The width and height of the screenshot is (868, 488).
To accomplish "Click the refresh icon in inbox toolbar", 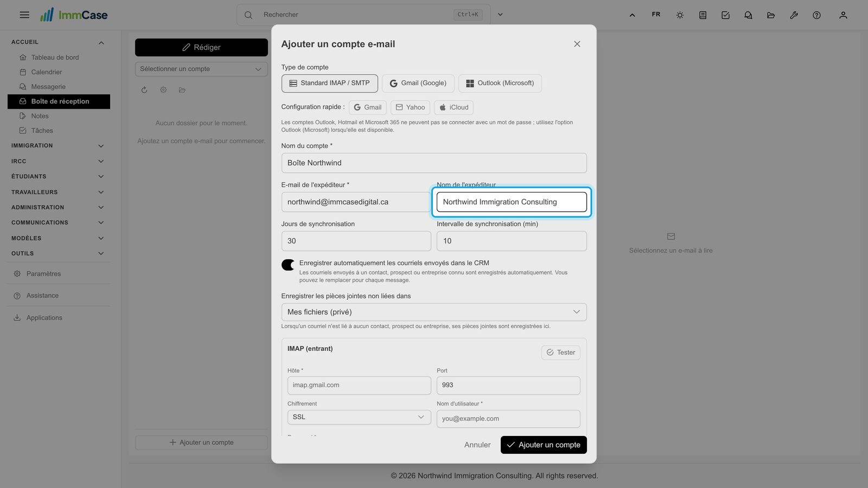I will pos(144,90).
